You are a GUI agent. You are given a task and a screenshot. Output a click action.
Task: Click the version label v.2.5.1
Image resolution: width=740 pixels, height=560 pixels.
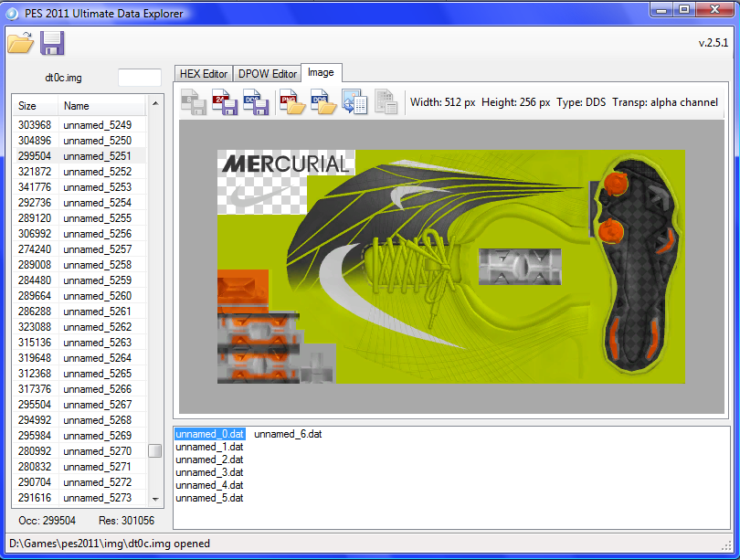(714, 43)
